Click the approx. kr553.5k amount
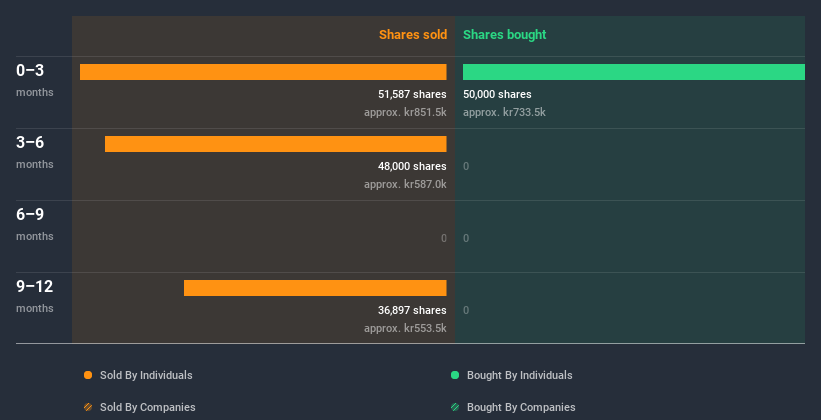 (x=405, y=328)
